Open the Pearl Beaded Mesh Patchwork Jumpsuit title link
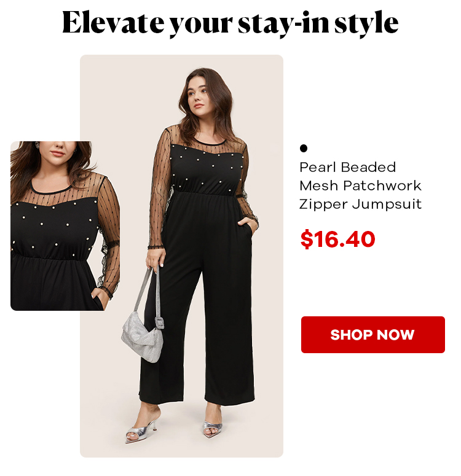Image resolution: width=461 pixels, height=476 pixels. pos(360,185)
